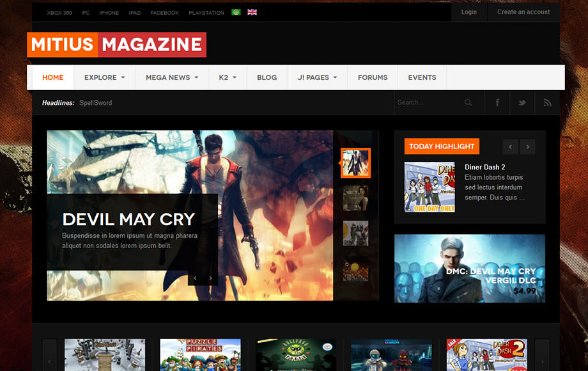Expand the Explore menu dropdown

point(104,77)
